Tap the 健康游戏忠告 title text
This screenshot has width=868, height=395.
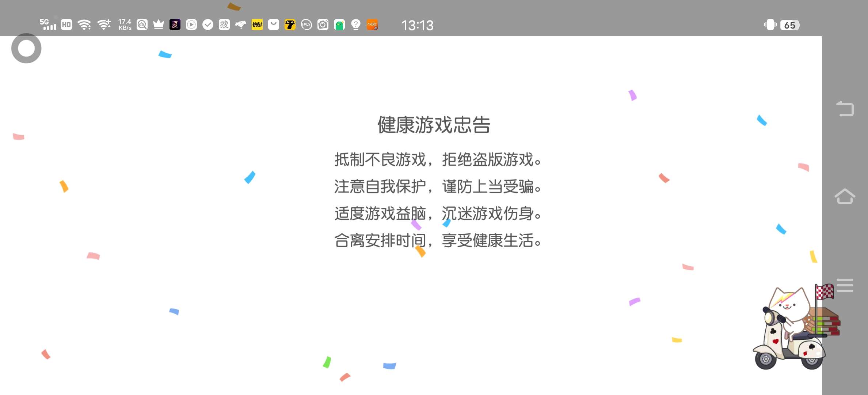434,125
